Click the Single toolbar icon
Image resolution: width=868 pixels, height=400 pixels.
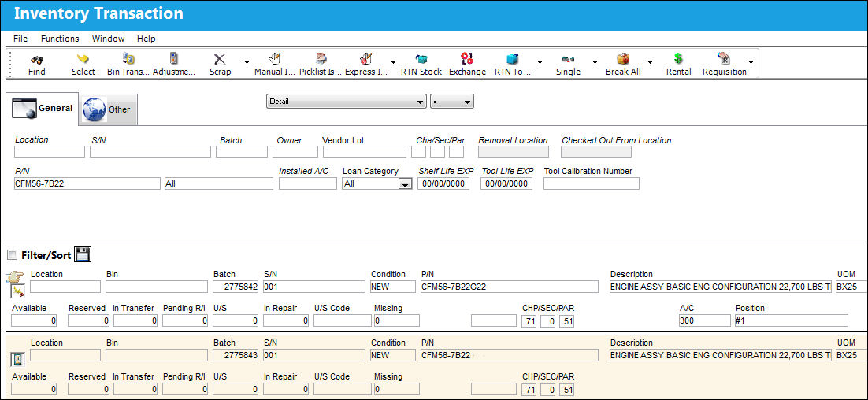(568, 59)
